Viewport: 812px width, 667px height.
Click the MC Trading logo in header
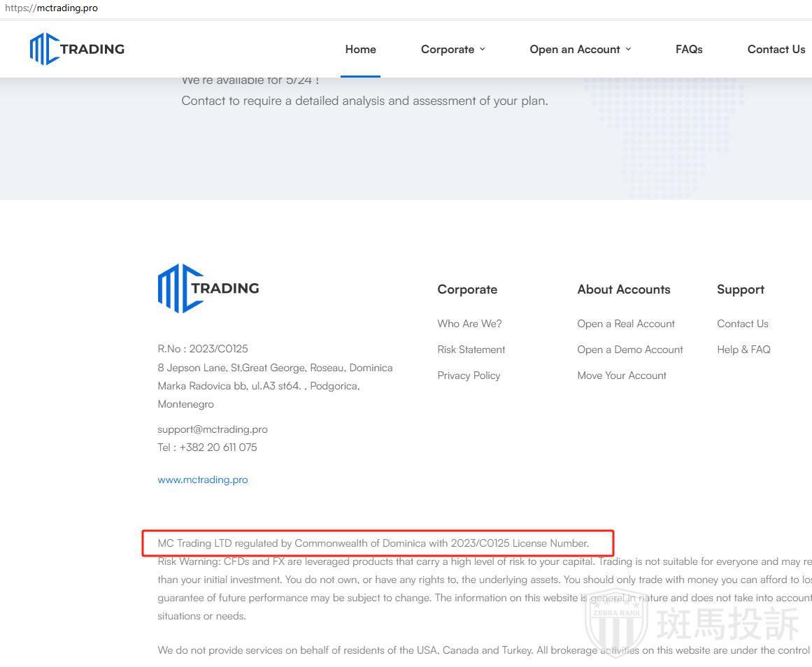coord(77,49)
